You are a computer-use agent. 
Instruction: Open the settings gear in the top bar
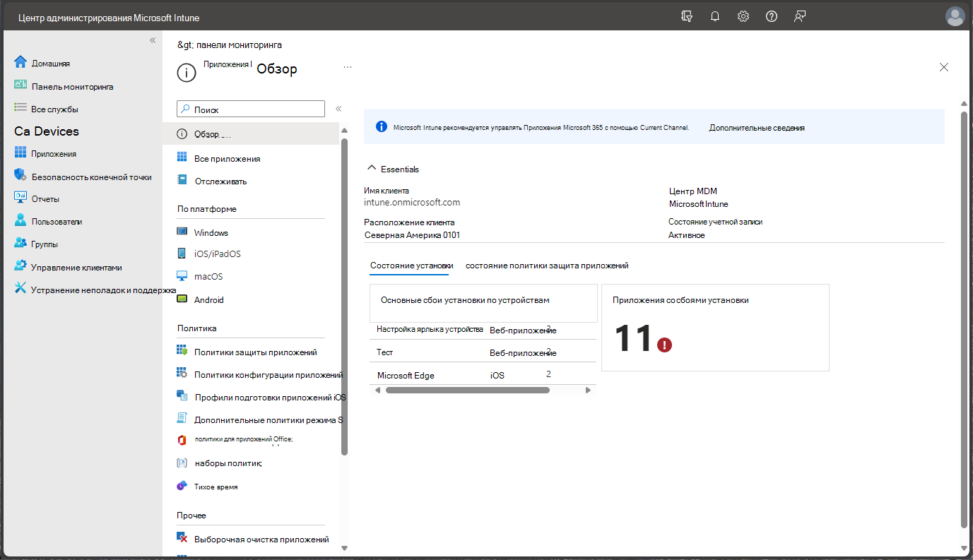(743, 16)
